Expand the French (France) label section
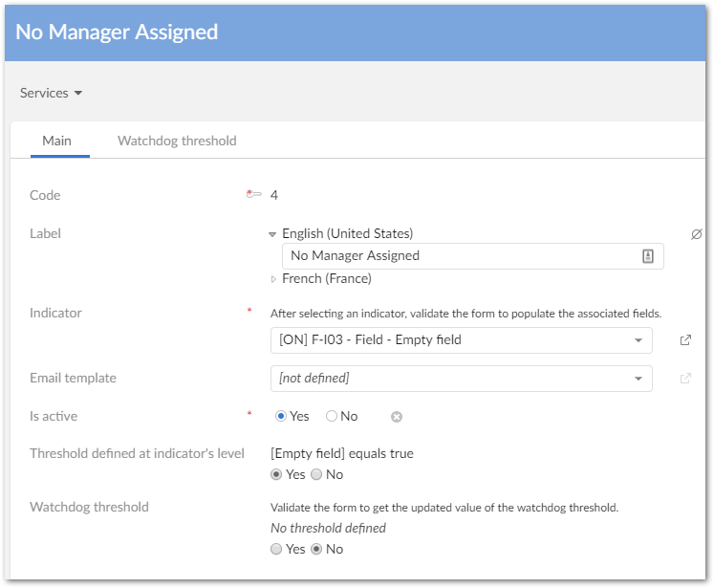The width and height of the screenshot is (714, 588). (274, 279)
